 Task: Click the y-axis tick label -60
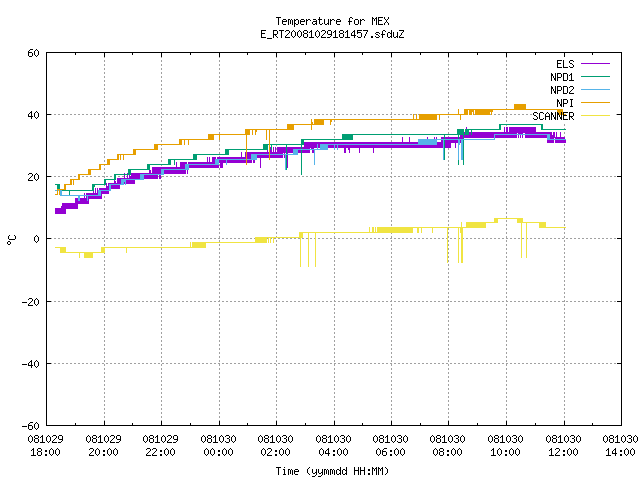[x=31, y=426]
